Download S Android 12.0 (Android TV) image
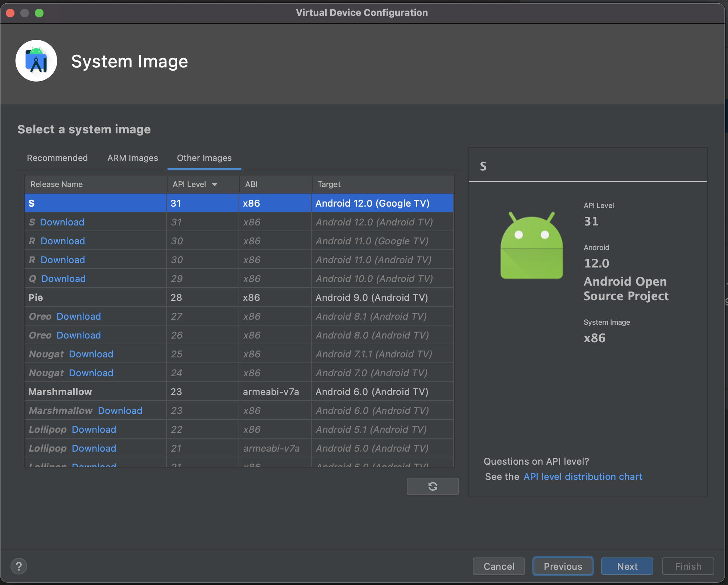728x585 pixels. (x=62, y=222)
